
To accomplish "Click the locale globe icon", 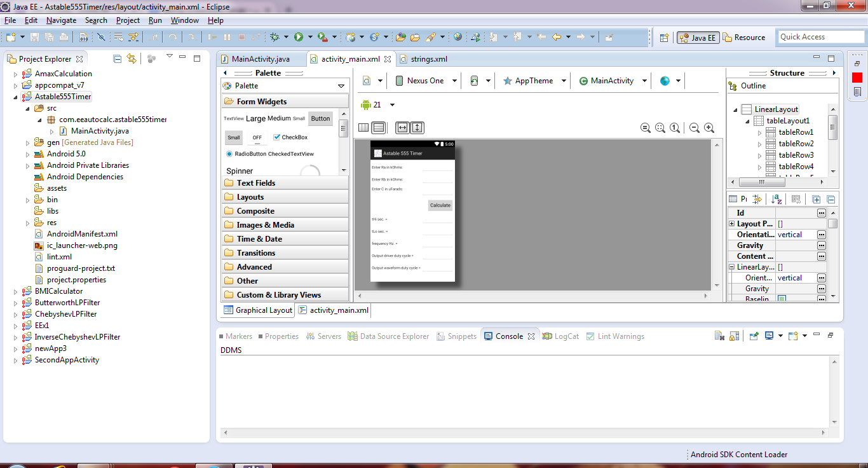I will (x=665, y=81).
